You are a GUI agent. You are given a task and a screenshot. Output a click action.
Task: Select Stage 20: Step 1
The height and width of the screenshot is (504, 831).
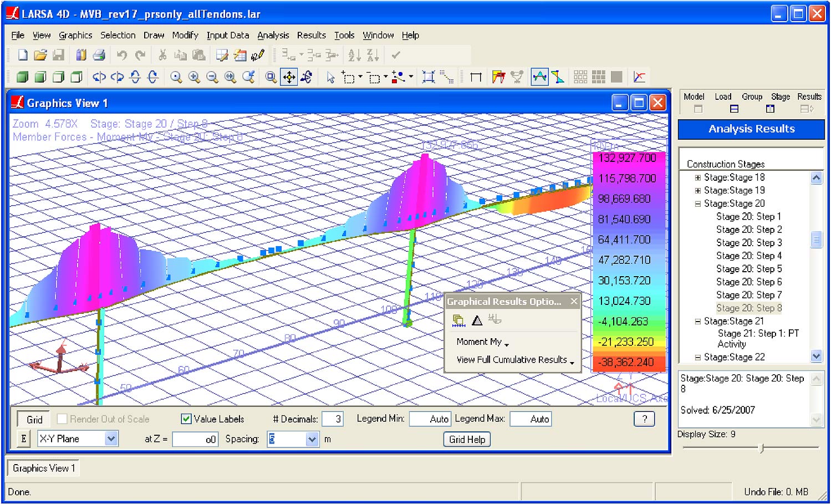[748, 217]
